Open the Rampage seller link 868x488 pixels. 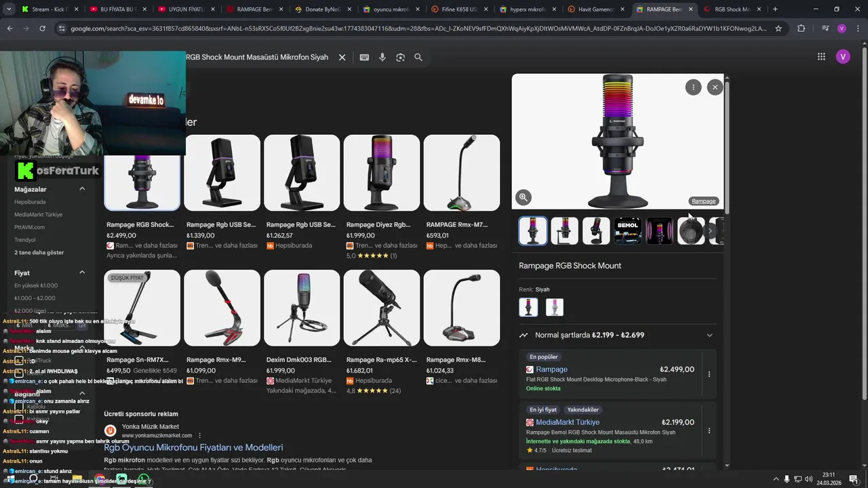pyautogui.click(x=551, y=369)
